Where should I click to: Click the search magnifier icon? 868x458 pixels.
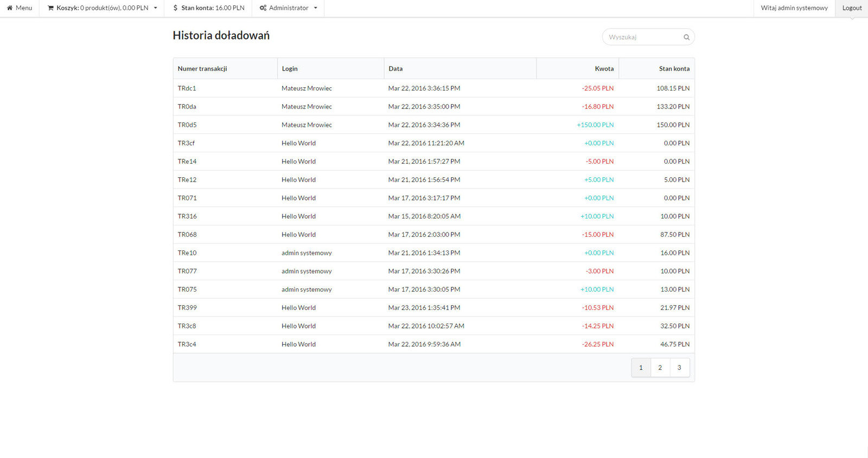click(x=686, y=37)
